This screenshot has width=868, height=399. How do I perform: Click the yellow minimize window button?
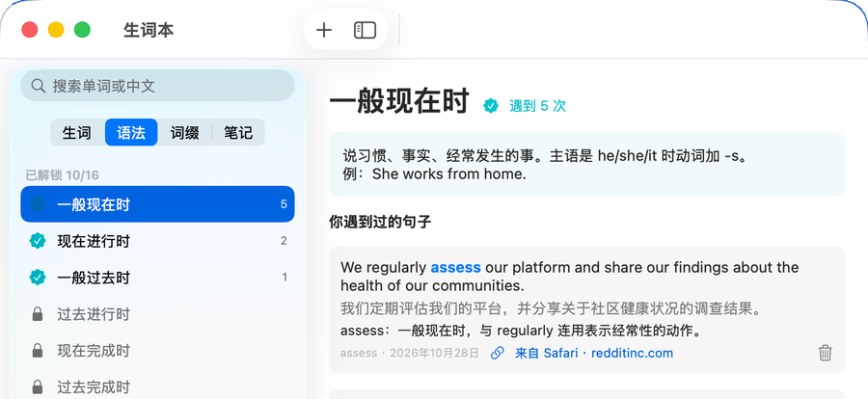click(56, 29)
